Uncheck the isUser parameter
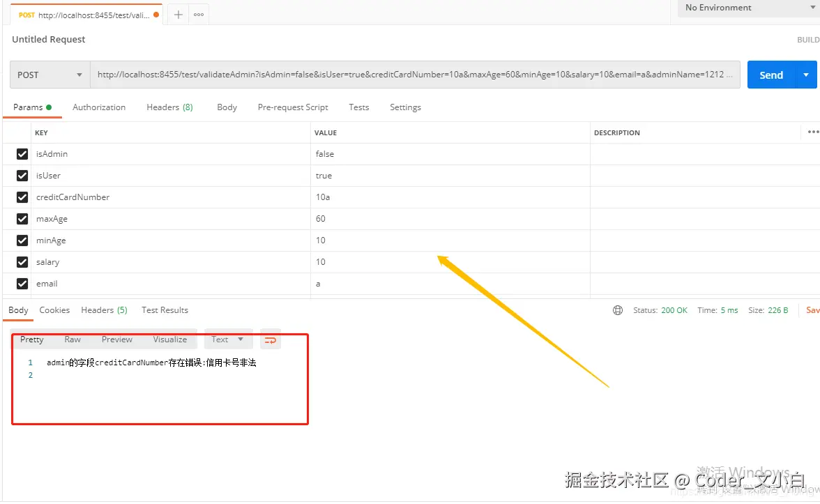This screenshot has width=820, height=504. [x=22, y=176]
